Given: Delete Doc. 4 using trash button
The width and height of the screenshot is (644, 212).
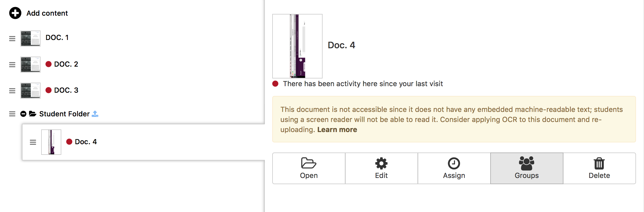Looking at the screenshot, I should pyautogui.click(x=599, y=168).
